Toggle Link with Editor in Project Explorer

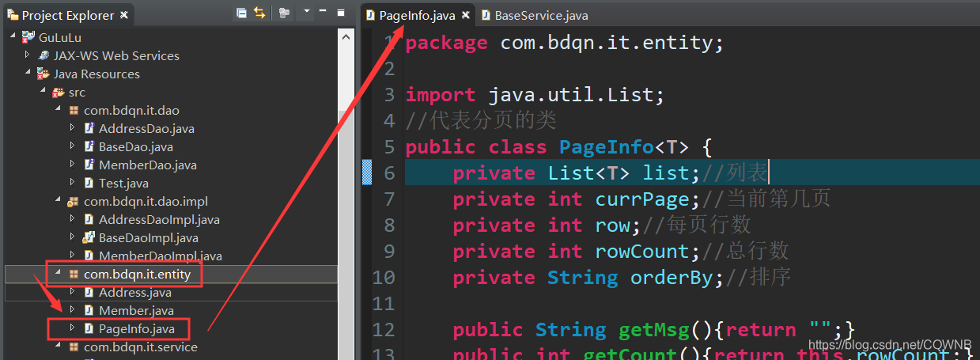click(259, 13)
